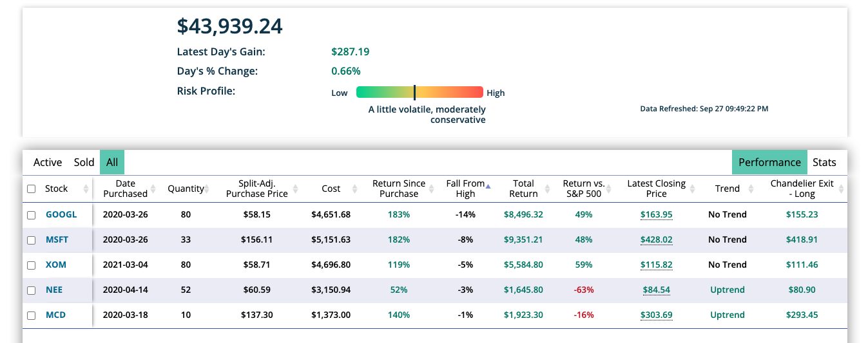
Task: Check the XOM row checkbox
Action: [32, 265]
